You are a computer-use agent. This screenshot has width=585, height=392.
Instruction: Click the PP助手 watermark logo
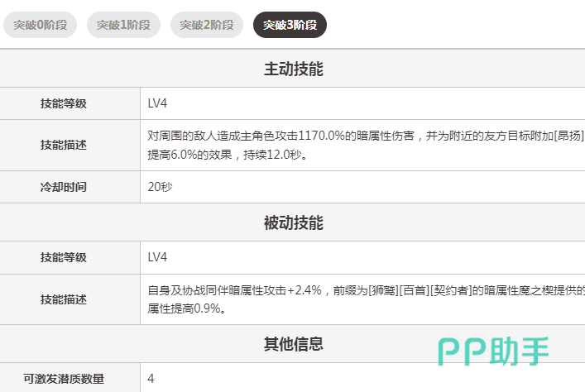pyautogui.click(x=493, y=351)
